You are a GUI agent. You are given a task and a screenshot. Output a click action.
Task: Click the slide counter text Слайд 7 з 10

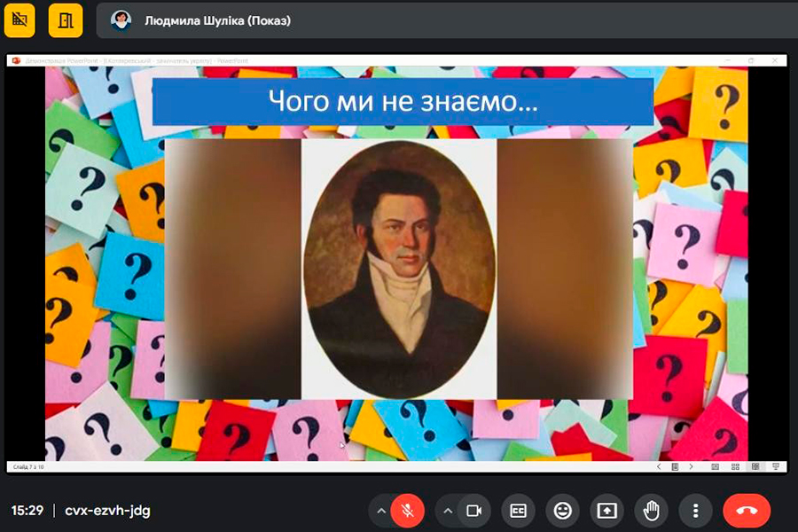click(x=28, y=467)
